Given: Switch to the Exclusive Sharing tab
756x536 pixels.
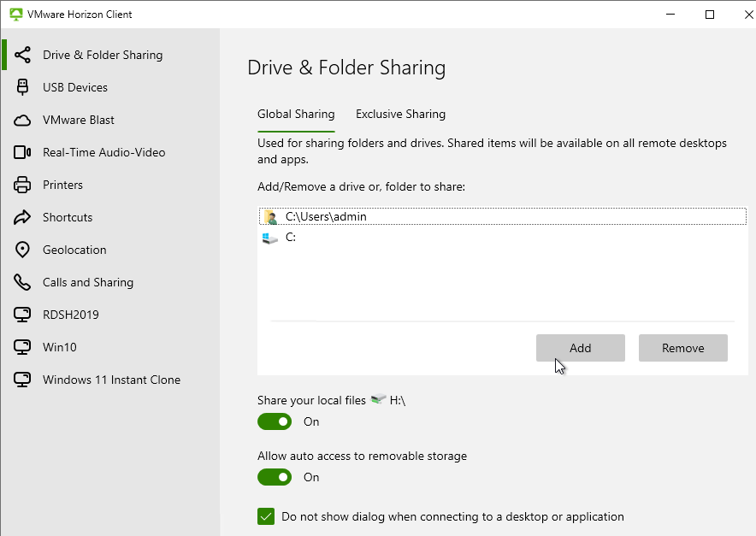Looking at the screenshot, I should (x=400, y=115).
